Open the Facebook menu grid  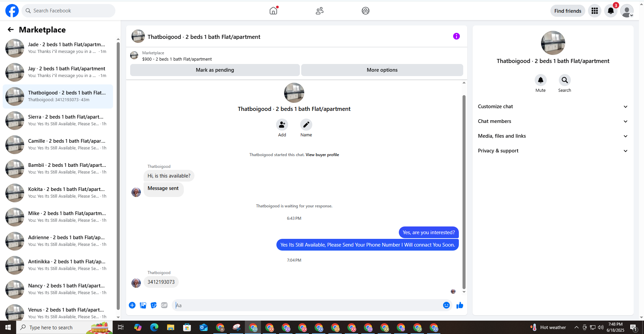(595, 11)
